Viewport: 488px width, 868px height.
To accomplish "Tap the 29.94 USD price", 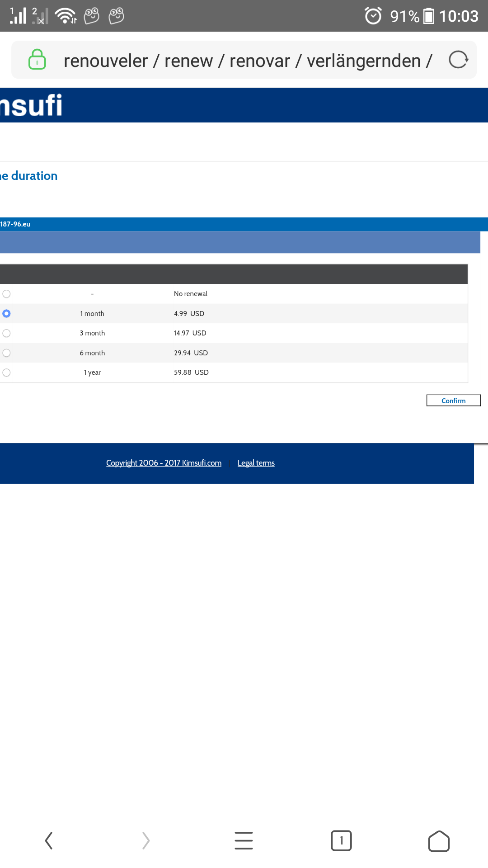I will [191, 353].
